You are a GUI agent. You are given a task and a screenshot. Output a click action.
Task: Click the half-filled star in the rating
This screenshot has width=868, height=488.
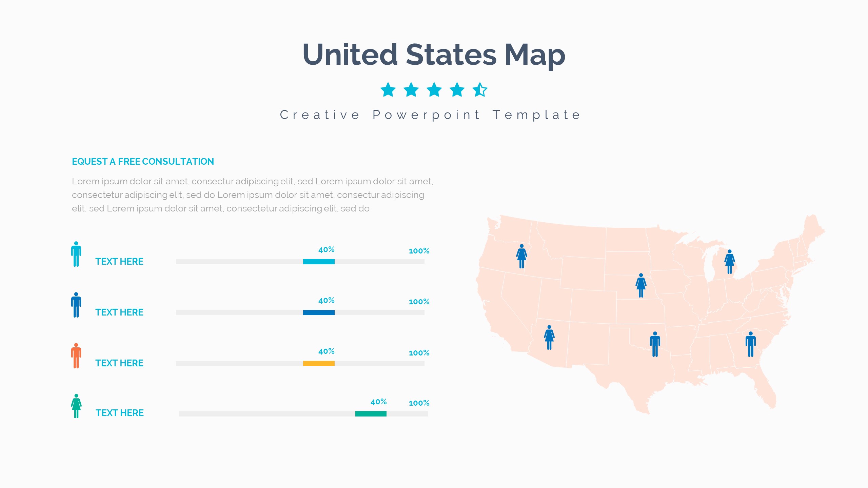tap(480, 90)
